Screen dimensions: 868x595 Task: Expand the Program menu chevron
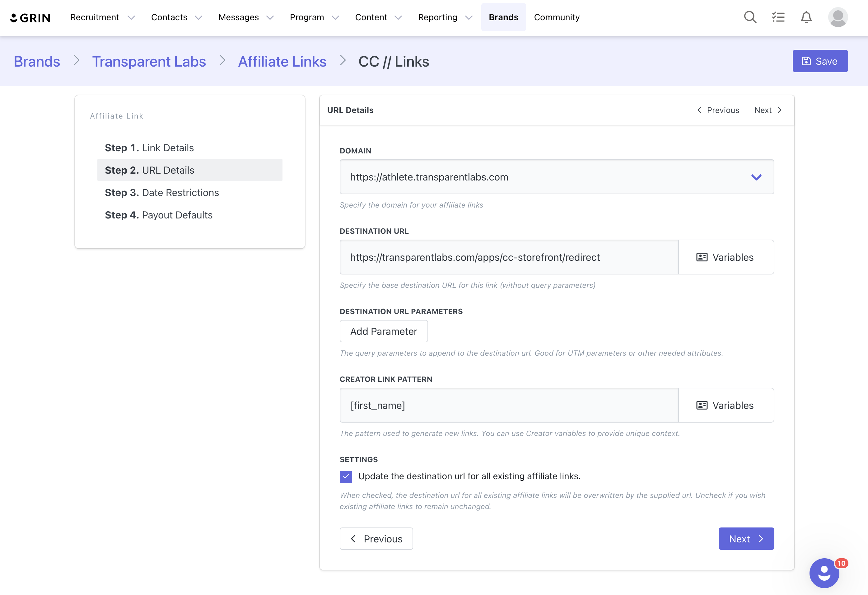tap(335, 17)
